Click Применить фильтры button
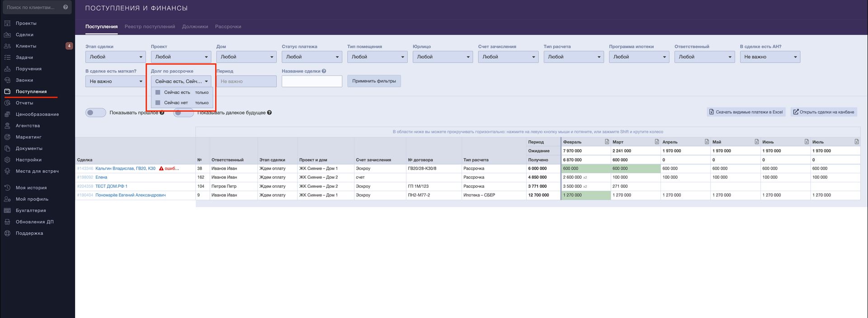The image size is (868, 318). 374,81
